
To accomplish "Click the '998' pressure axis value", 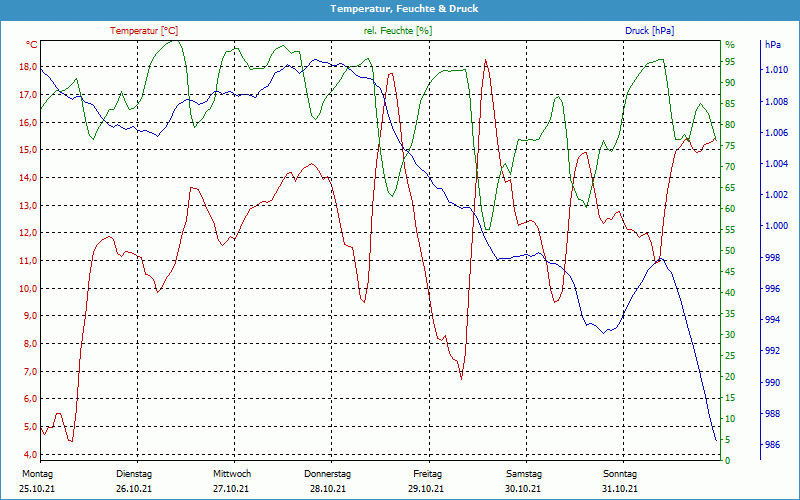I will pos(773,258).
